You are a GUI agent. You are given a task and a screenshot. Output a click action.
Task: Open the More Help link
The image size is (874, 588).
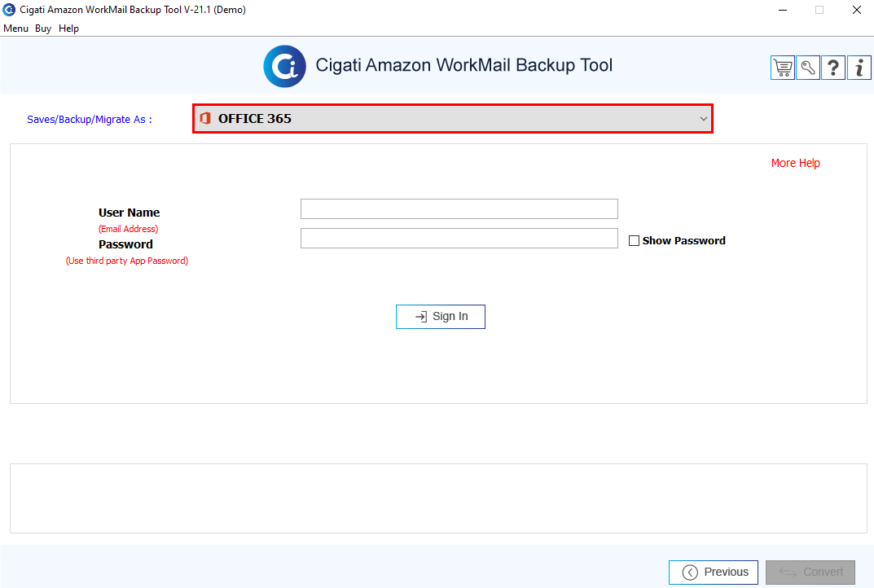(x=796, y=163)
